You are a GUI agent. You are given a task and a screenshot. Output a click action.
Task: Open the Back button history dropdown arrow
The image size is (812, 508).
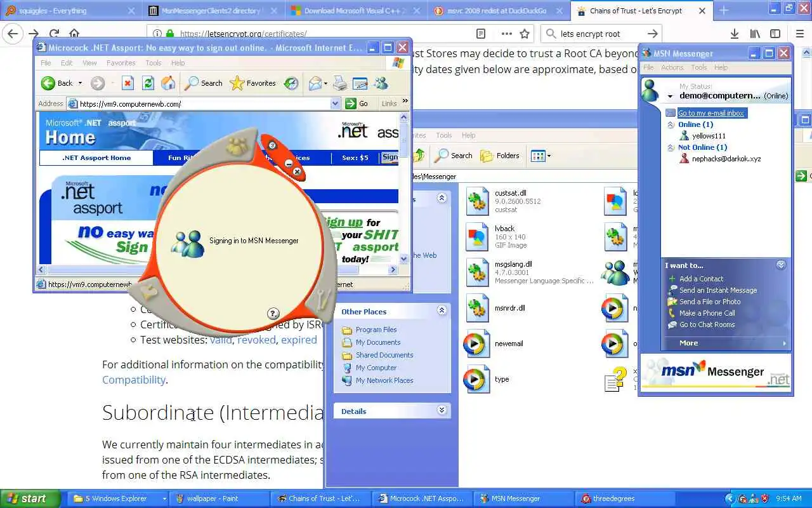(80, 83)
